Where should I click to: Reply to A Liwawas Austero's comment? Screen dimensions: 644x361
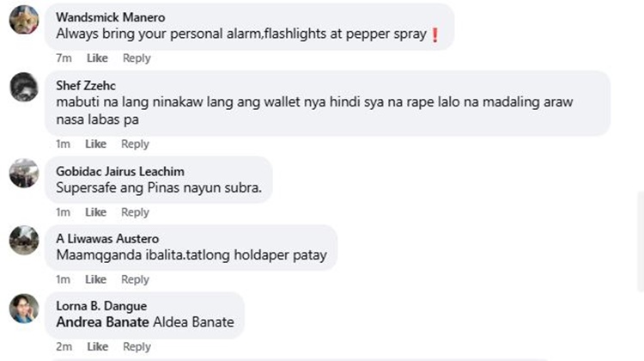tap(135, 279)
